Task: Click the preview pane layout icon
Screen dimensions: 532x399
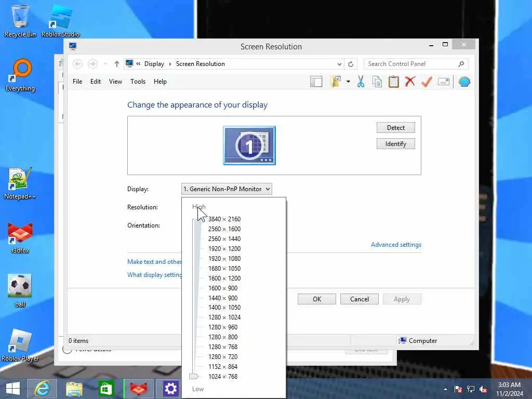Action: pos(316,82)
